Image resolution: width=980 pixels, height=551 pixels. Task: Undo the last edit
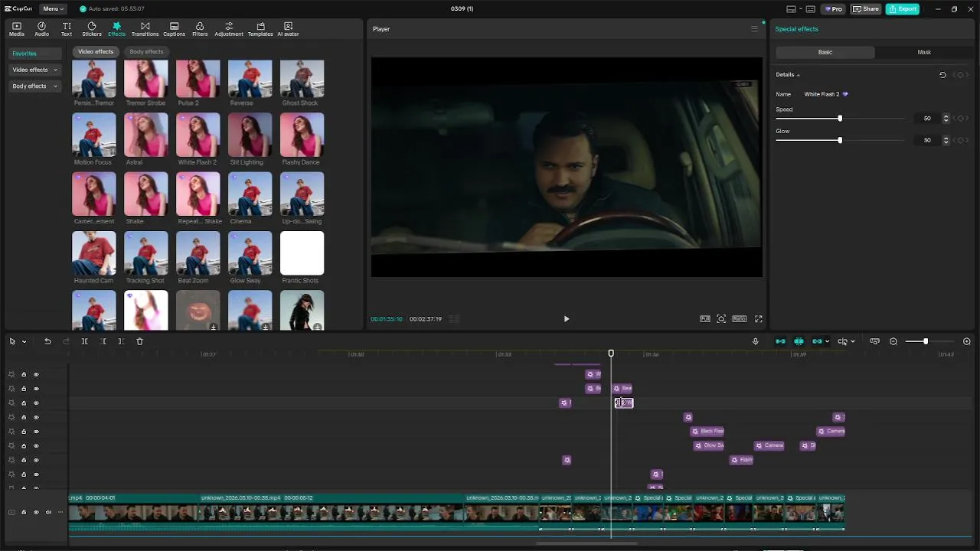tap(47, 341)
